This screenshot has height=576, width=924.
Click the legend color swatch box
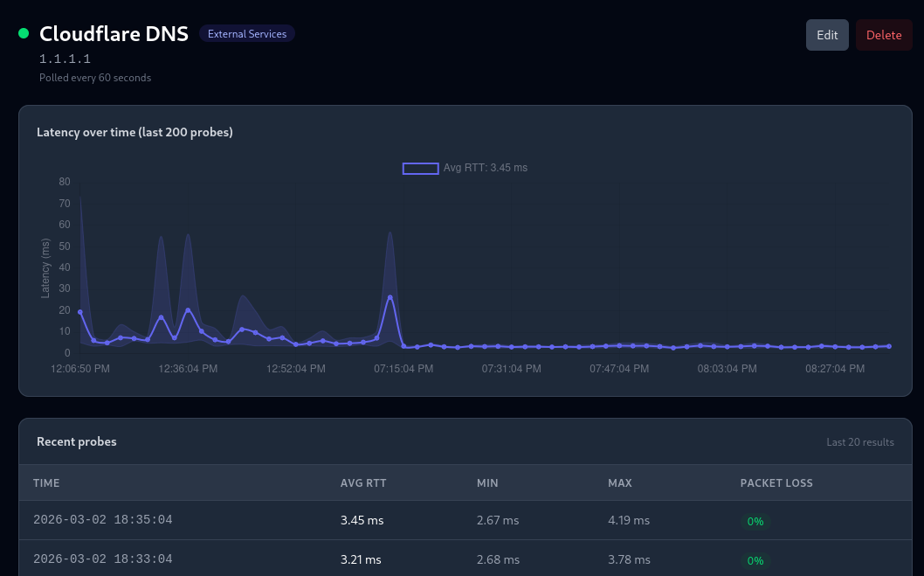(x=420, y=168)
